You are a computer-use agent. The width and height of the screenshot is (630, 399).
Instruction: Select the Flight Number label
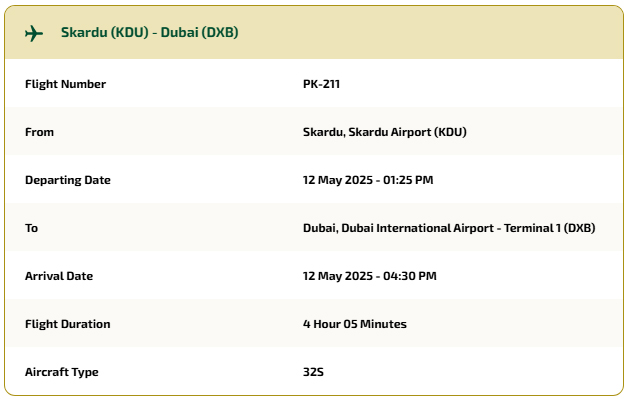pos(65,84)
